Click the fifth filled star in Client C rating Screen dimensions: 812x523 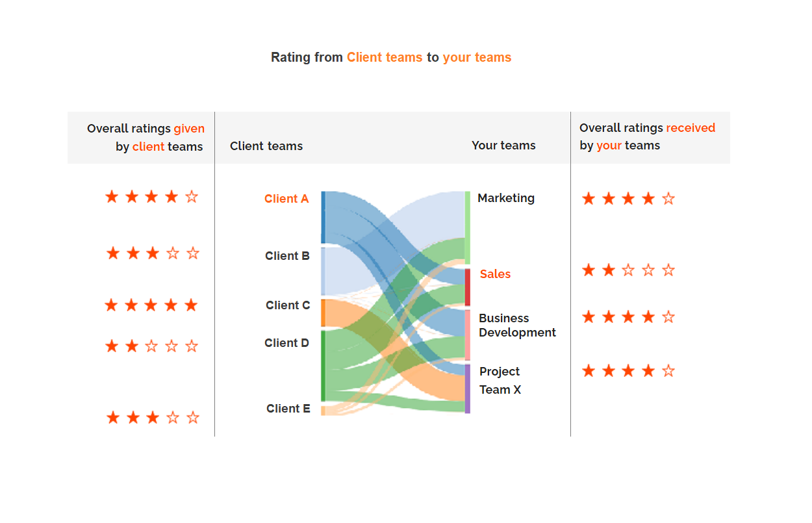191,305
